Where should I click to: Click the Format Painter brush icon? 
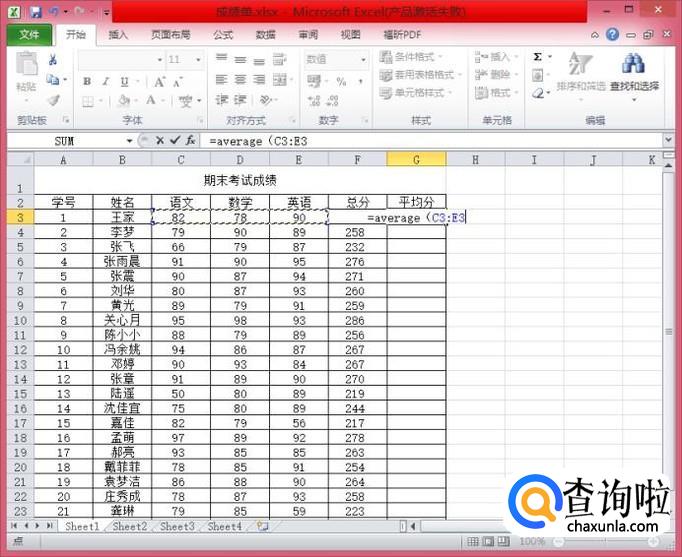coord(53,100)
